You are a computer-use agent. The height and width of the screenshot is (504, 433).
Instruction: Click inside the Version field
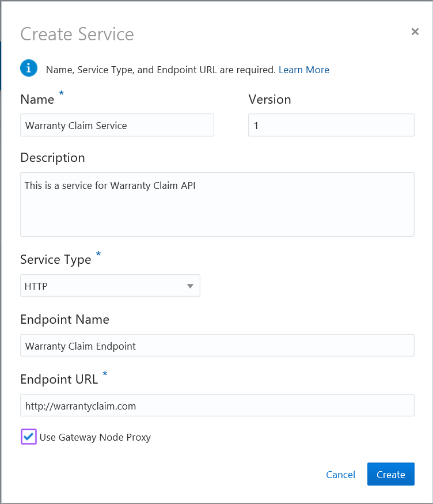pos(331,125)
